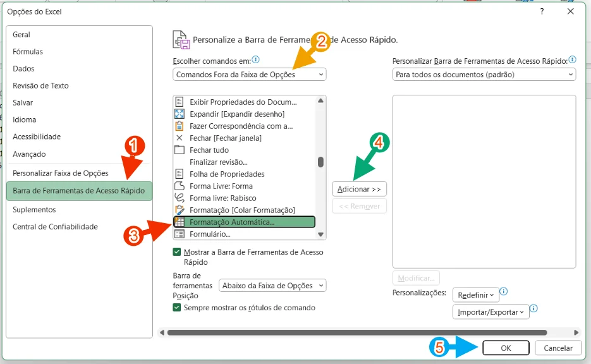Select the Acessibilidade category

coord(79,136)
